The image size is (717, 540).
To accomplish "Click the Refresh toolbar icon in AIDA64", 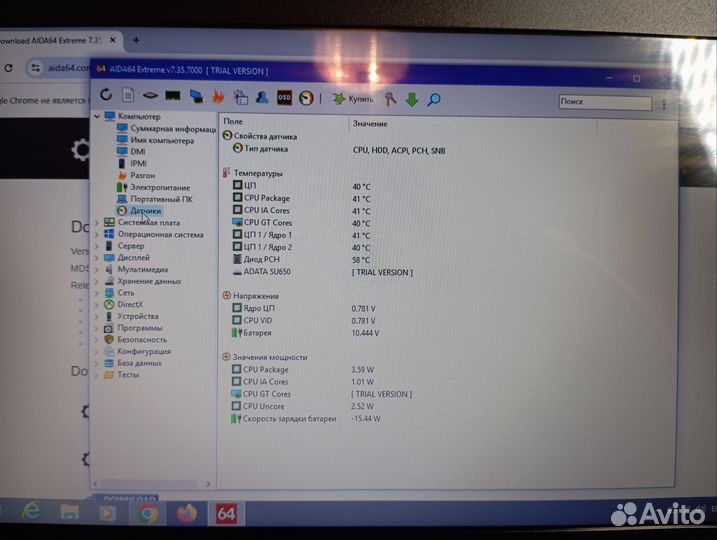I will point(106,95).
